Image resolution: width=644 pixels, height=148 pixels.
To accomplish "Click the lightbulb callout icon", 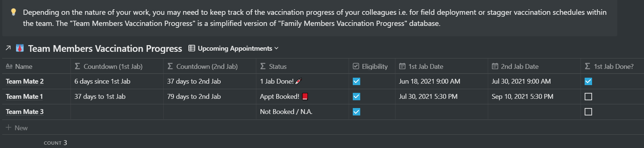I will click(13, 12).
